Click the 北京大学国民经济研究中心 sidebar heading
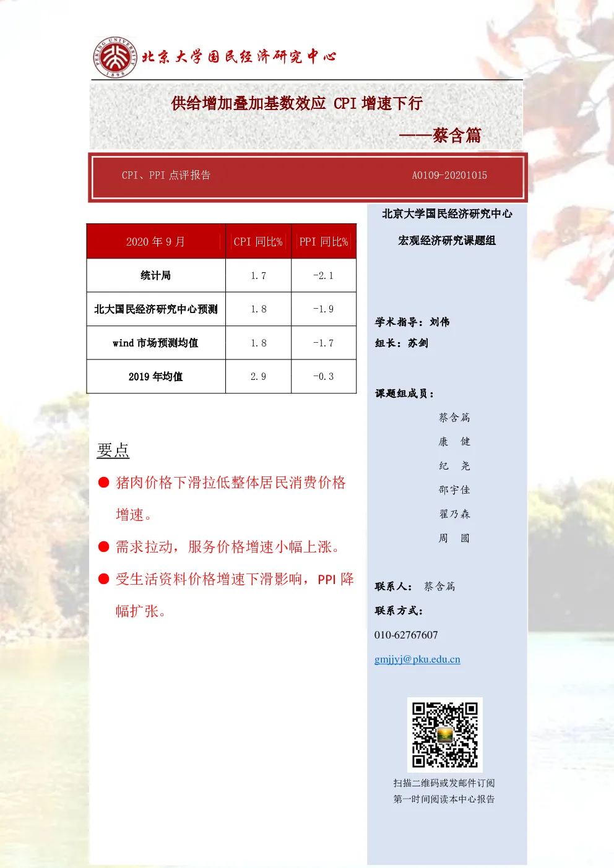 (x=447, y=213)
